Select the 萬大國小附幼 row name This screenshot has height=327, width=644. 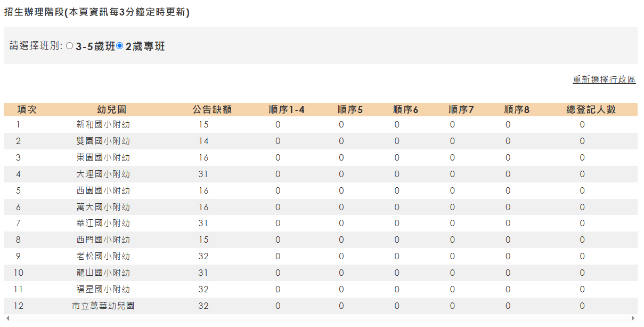[103, 207]
